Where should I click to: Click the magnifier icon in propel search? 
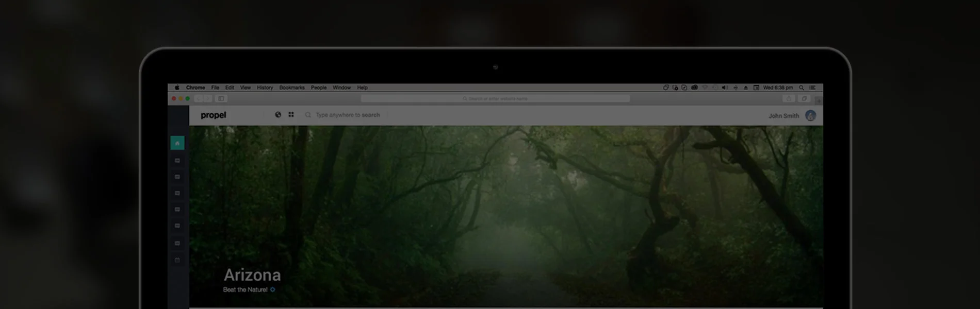pyautogui.click(x=308, y=115)
